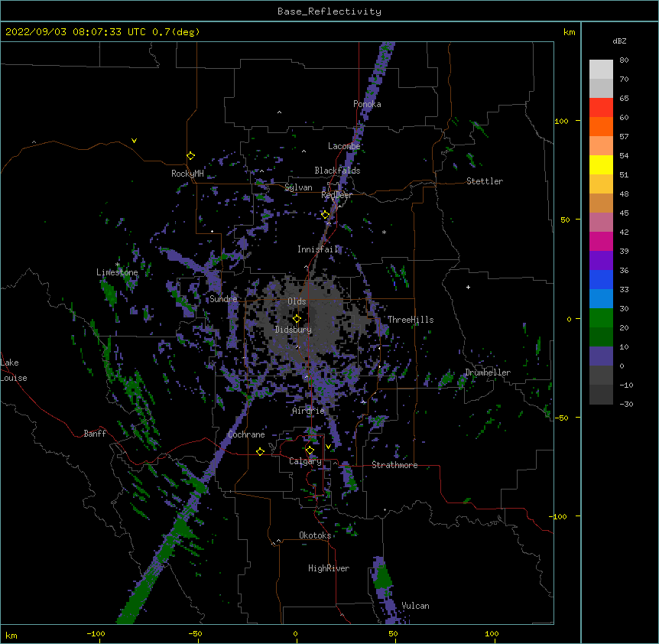Click the Ponoka city label
Viewport: 659px width, 644px height.
(x=367, y=104)
